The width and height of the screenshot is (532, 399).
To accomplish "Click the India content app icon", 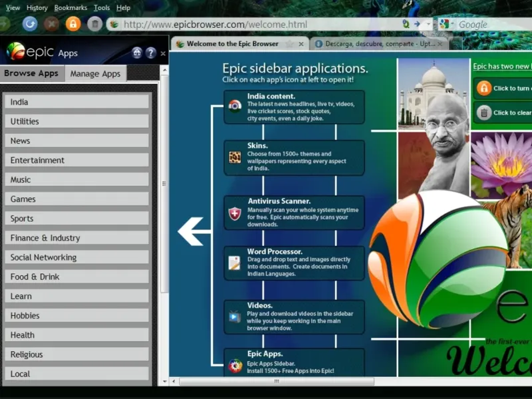I will (235, 106).
